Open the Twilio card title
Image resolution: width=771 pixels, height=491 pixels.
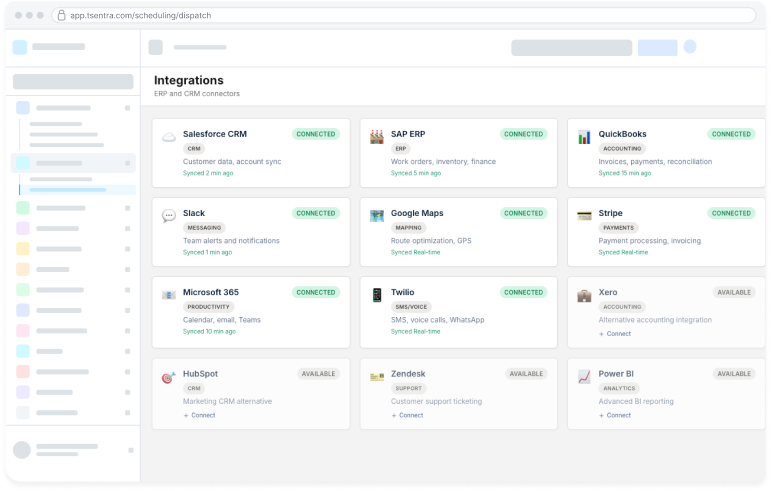pyautogui.click(x=403, y=292)
